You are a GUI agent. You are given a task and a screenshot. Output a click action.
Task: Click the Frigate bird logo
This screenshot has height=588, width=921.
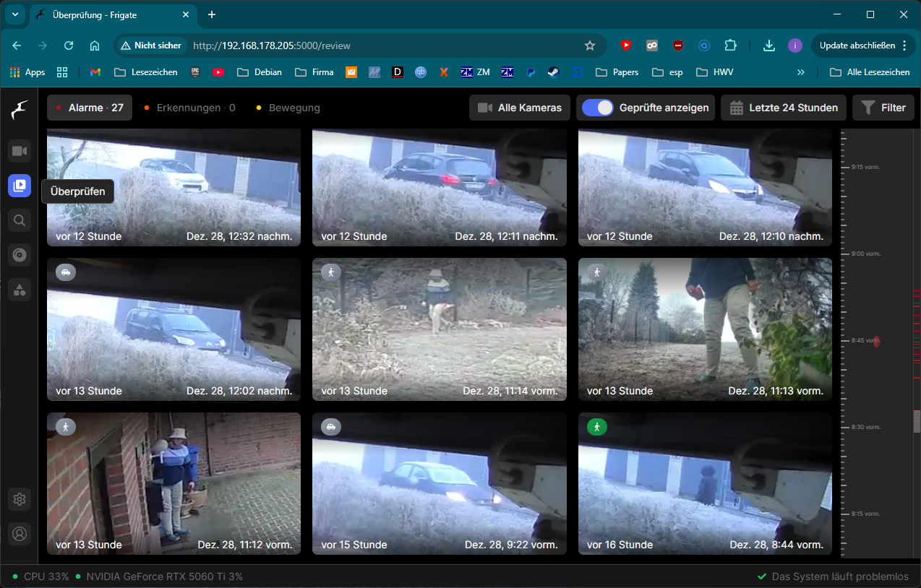click(20, 110)
